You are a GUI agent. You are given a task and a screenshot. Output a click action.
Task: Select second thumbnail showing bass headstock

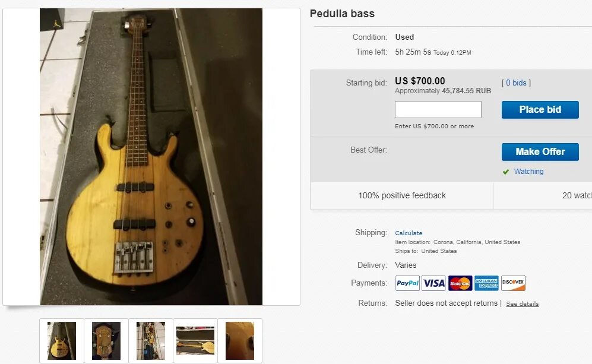(106, 341)
